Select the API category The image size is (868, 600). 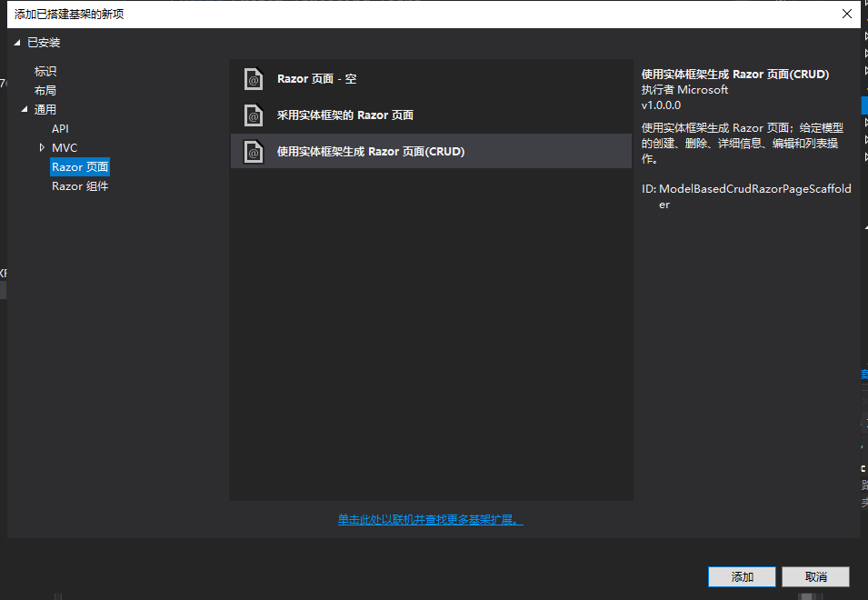tap(59, 128)
